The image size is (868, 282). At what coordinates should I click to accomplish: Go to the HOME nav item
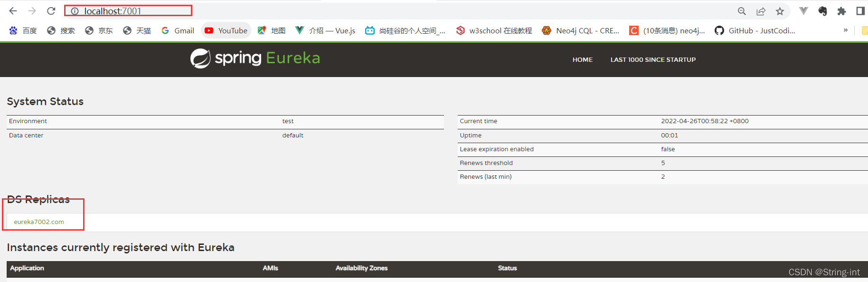(583, 59)
